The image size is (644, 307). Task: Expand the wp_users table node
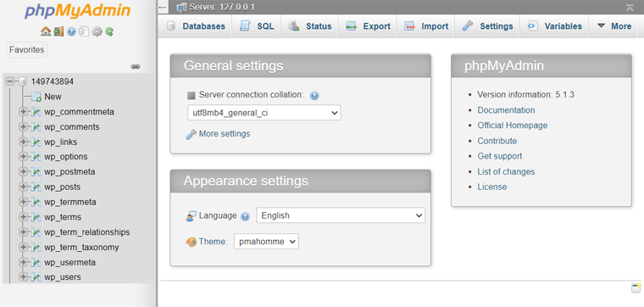pos(23,277)
